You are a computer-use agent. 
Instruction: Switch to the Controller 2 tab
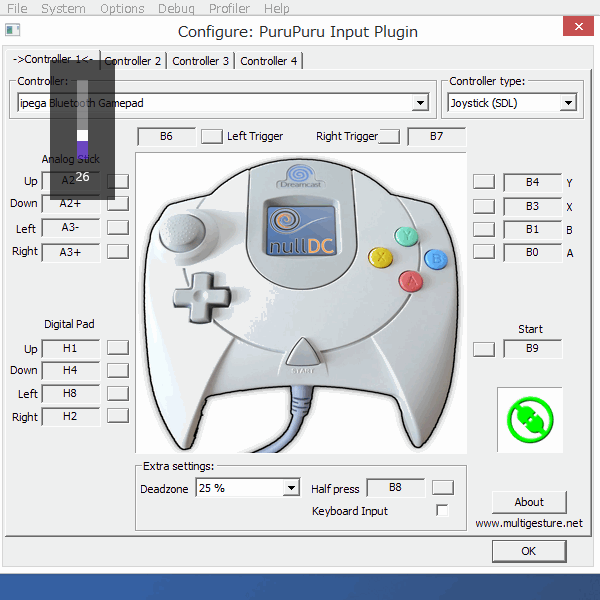133,61
